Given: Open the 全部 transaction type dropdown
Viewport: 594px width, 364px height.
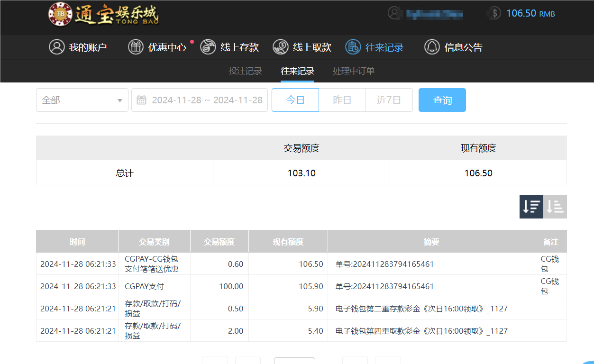Looking at the screenshot, I should click(82, 100).
